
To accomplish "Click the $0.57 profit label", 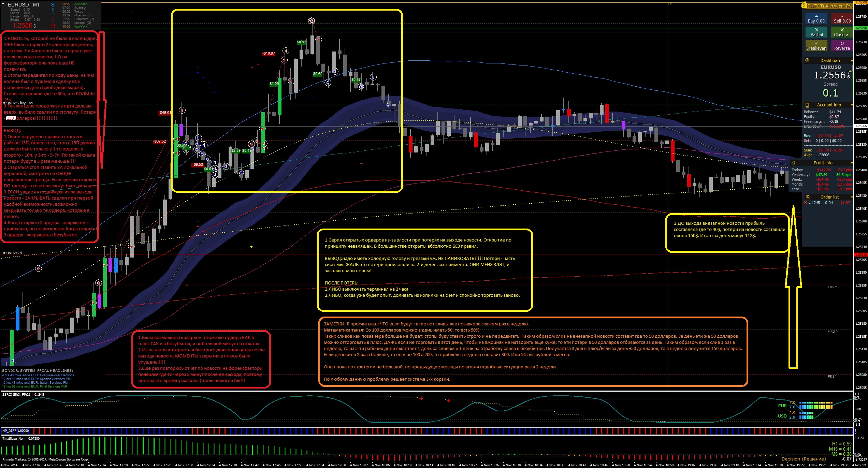I will [x=356, y=80].
